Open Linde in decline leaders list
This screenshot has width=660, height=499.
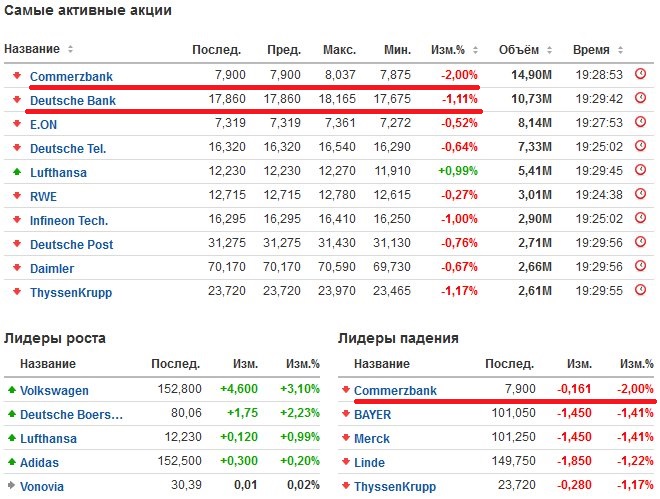click(370, 462)
